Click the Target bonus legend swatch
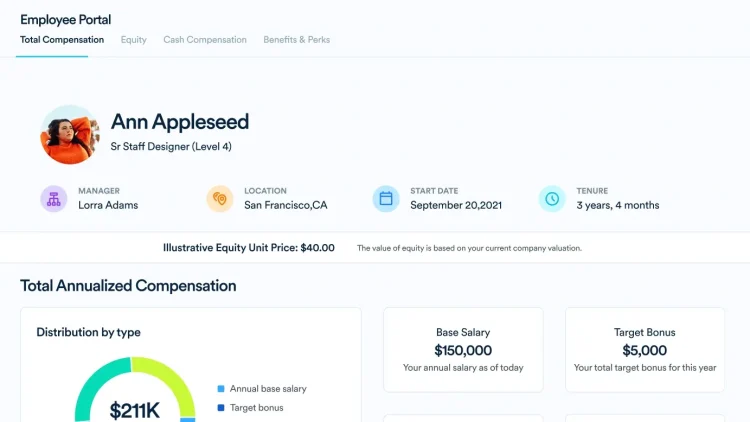Screen dimensions: 750x422 coord(221,408)
